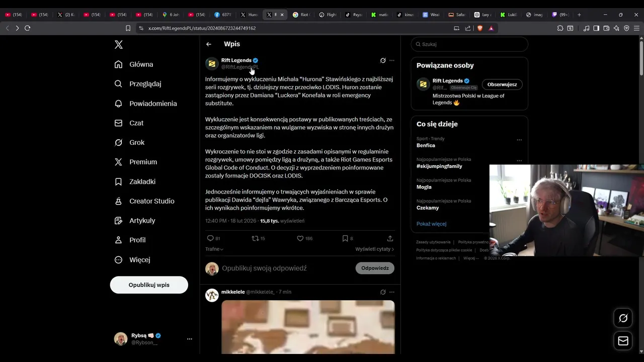Open wyświetleń view count stats

click(282, 221)
